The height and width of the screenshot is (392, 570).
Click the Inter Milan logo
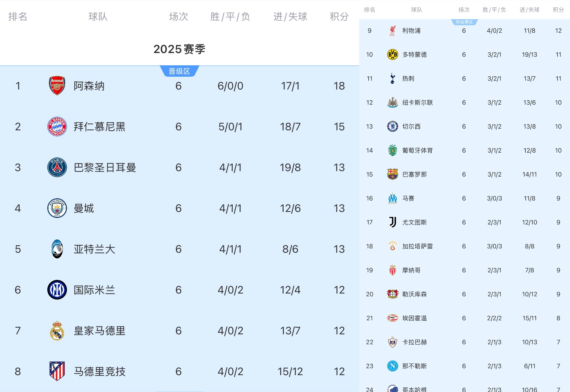pyautogui.click(x=57, y=290)
